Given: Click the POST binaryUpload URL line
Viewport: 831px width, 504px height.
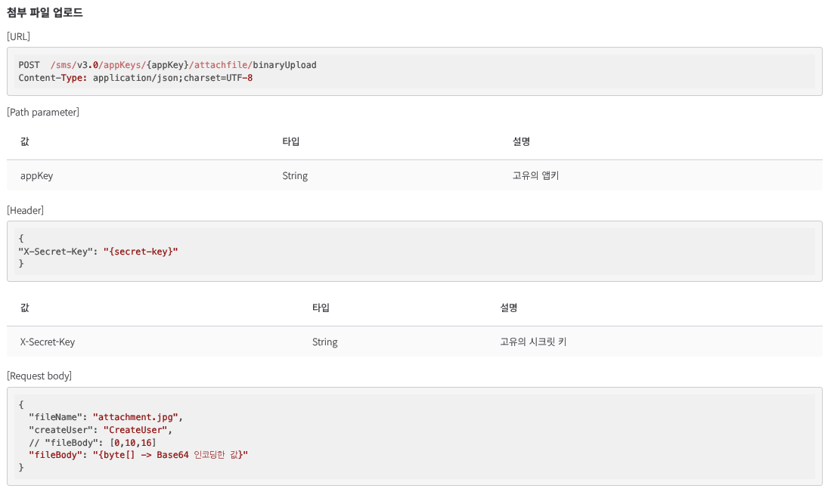Looking at the screenshot, I should pos(167,65).
